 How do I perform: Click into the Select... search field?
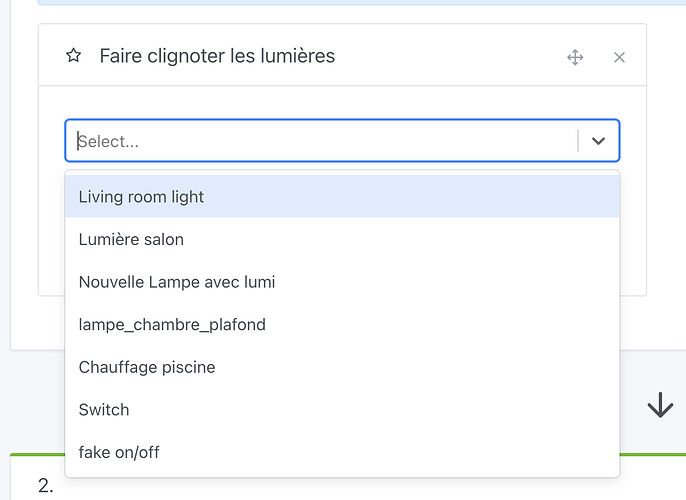click(x=320, y=141)
